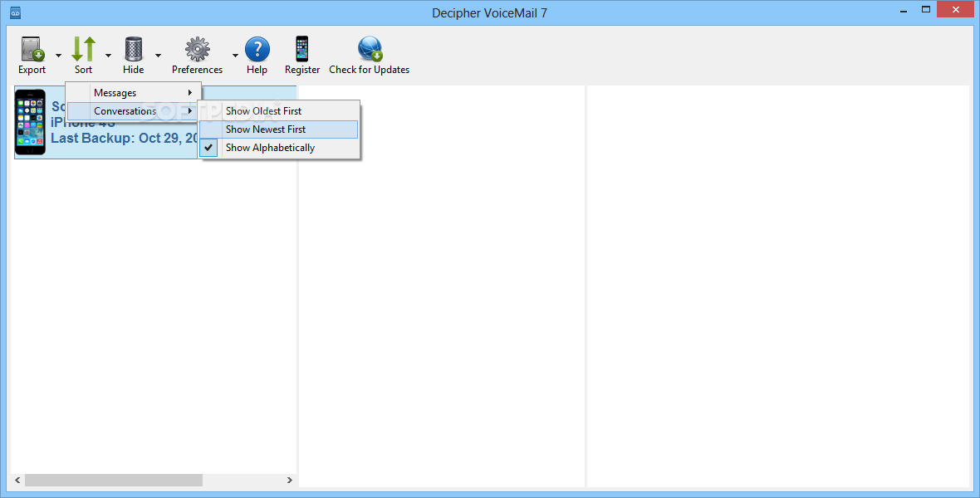Click the voicemail app icon in title bar

pos(16,12)
